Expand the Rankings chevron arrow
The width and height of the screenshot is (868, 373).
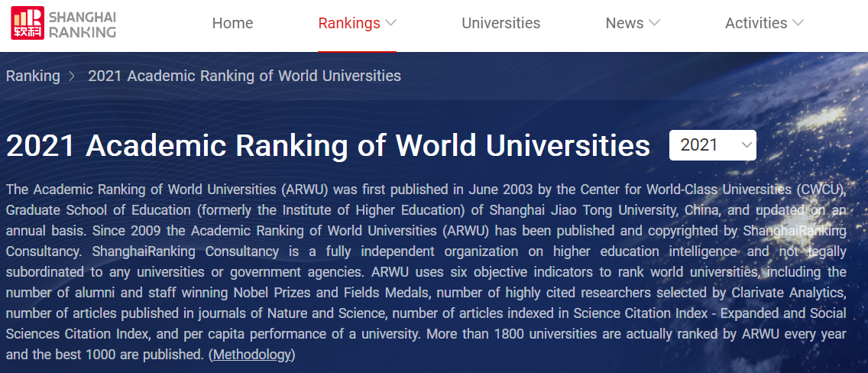(390, 23)
